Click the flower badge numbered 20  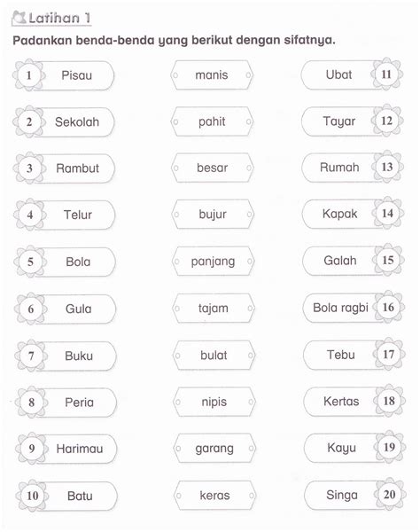click(x=390, y=495)
